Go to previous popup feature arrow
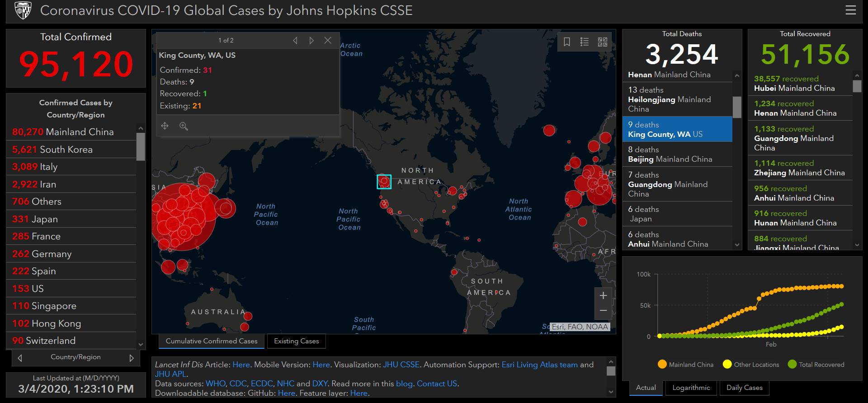The width and height of the screenshot is (868, 403). pyautogui.click(x=295, y=40)
